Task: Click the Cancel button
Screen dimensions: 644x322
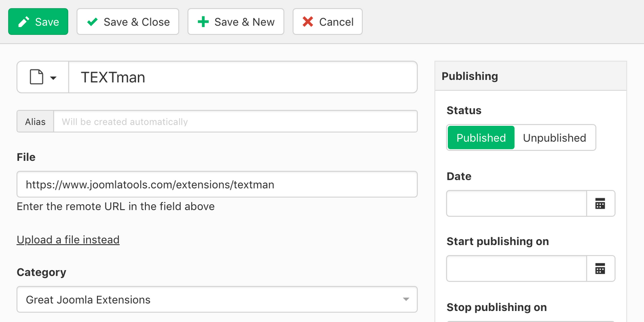Action: coord(327,22)
